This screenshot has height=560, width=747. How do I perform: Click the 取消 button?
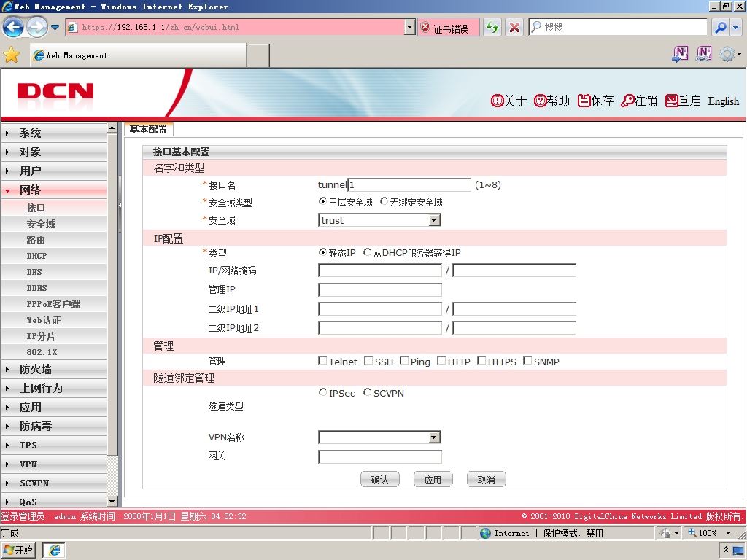[x=487, y=480]
